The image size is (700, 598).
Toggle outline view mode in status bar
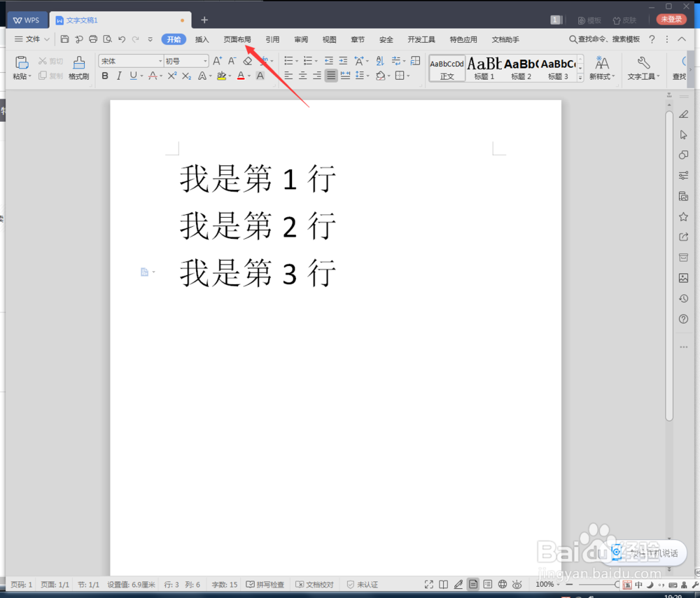[488, 584]
